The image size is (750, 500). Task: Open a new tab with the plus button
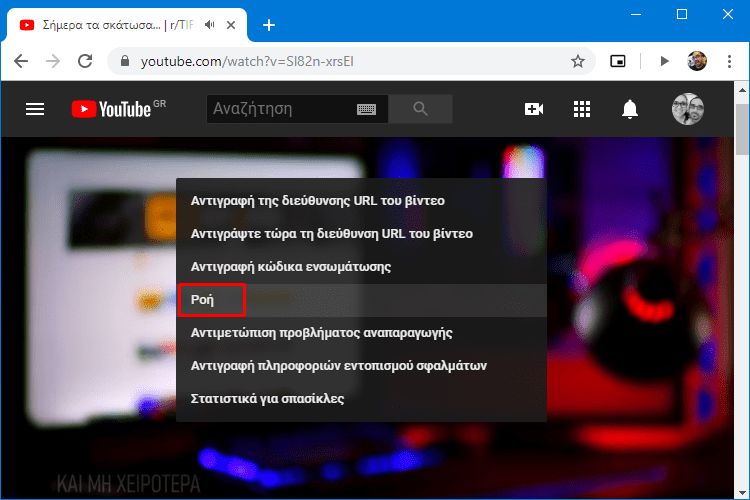click(269, 25)
